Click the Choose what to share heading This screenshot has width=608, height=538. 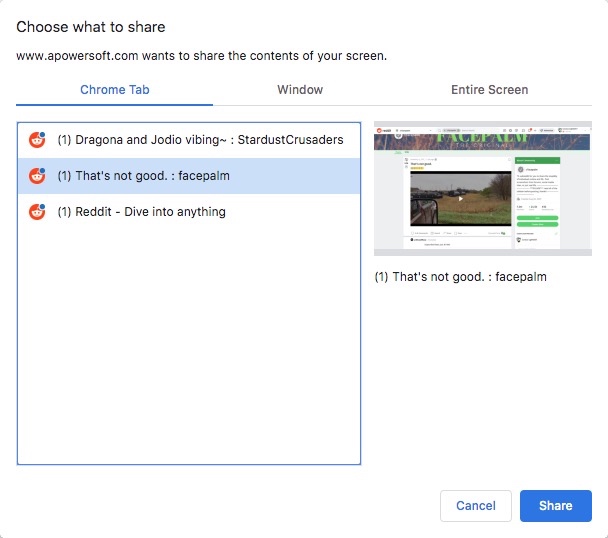coord(91,26)
